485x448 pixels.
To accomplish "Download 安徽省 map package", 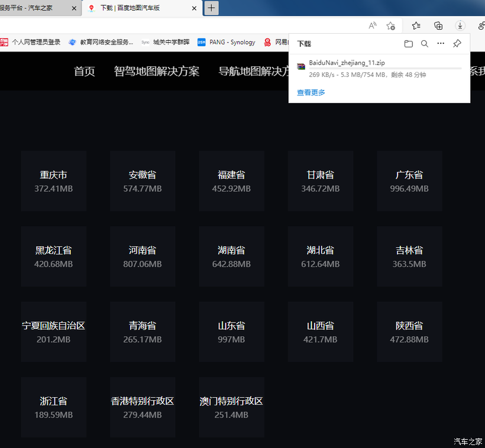I will (x=143, y=181).
